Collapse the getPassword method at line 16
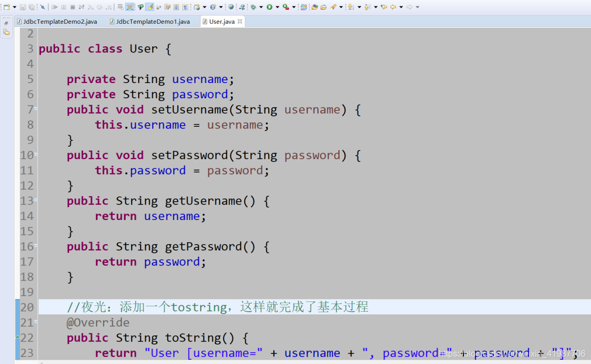591x364 pixels. [36, 246]
